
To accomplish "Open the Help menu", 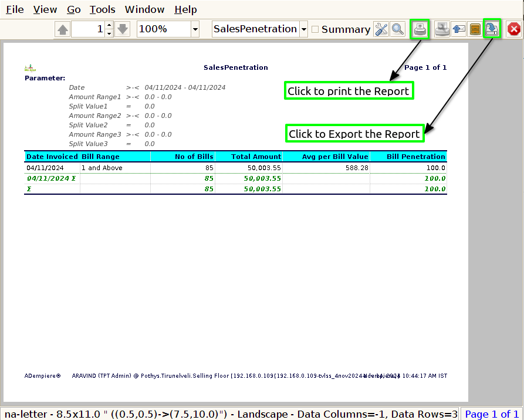I will pyautogui.click(x=185, y=10).
